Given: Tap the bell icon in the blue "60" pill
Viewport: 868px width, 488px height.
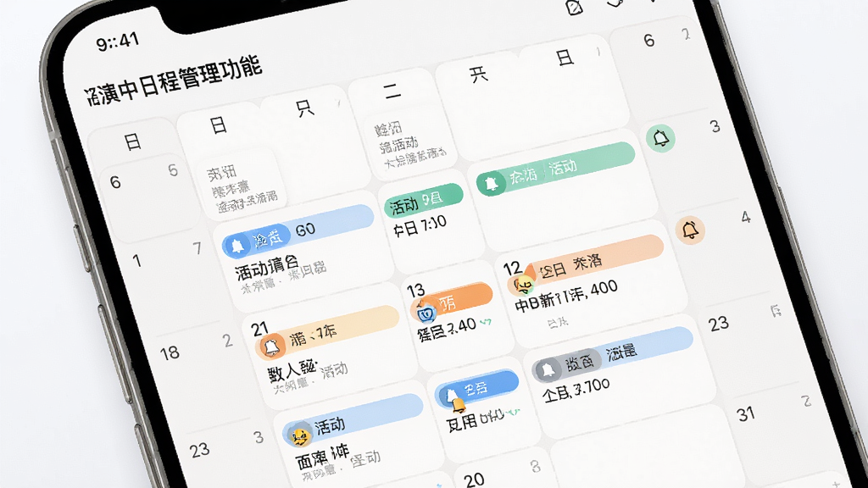Looking at the screenshot, I should pyautogui.click(x=237, y=246).
